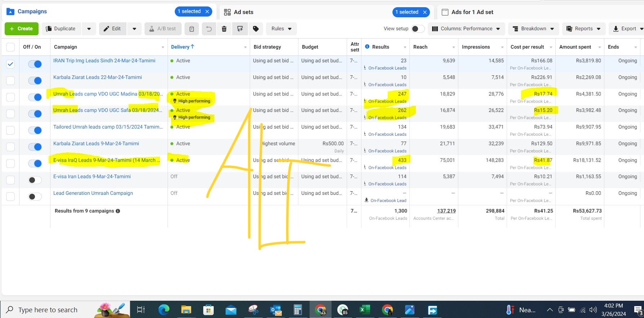
Task: Toggle the View setup switch
Action: pos(417,29)
